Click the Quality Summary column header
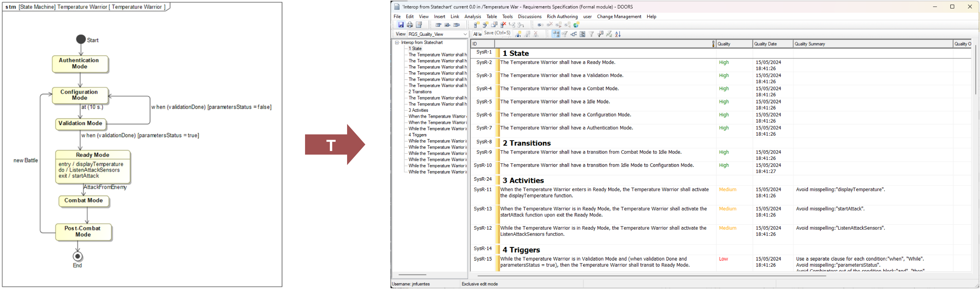980x289 pixels. click(872, 44)
